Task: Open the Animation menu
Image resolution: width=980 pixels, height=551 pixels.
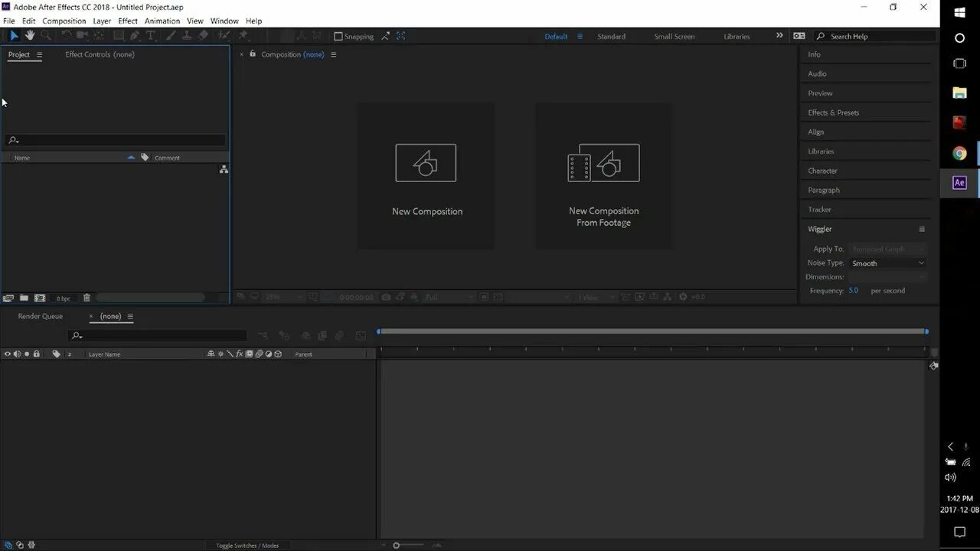Action: 162,21
